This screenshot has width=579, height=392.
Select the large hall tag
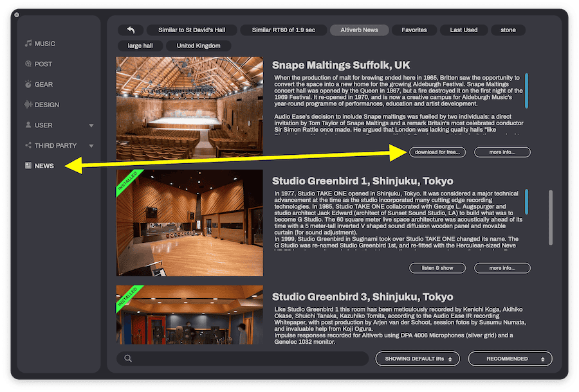click(140, 46)
